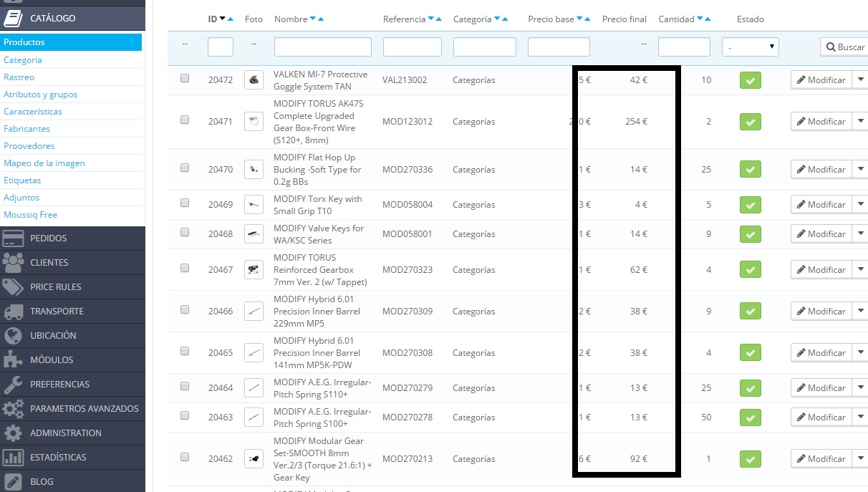Sort Cantidad column descending arrow

(700, 19)
